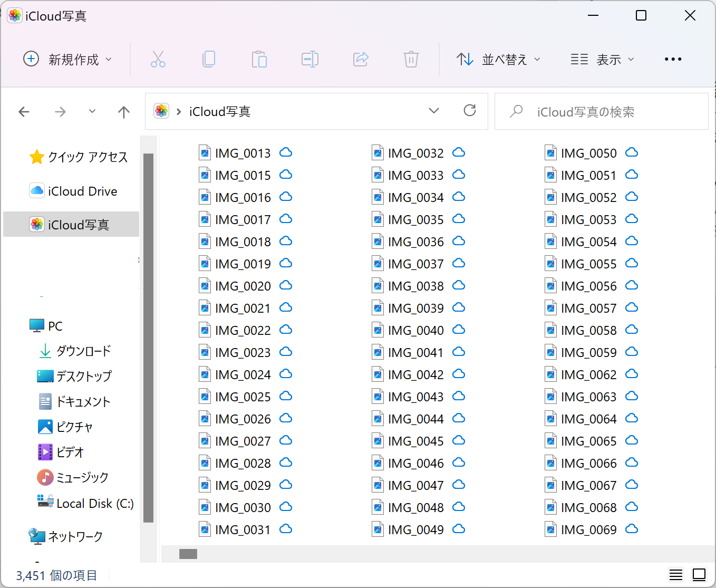Click the Cut scissors icon
The image size is (716, 588).
tap(158, 59)
